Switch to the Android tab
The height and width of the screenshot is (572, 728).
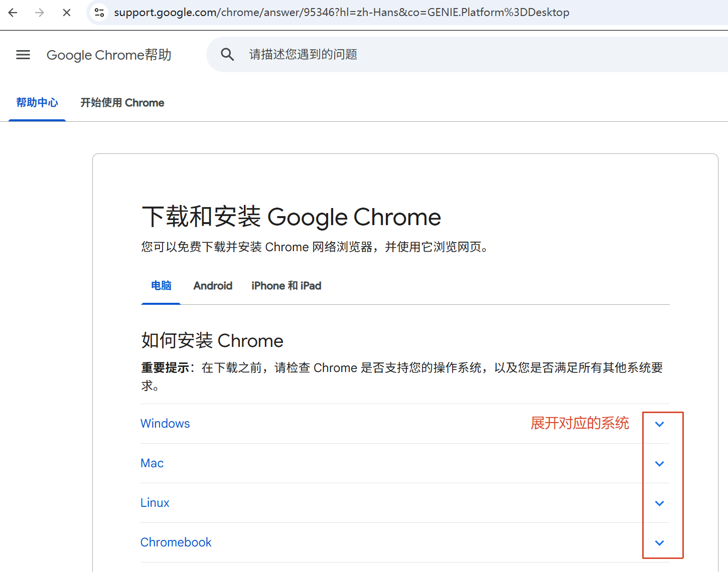[213, 286]
